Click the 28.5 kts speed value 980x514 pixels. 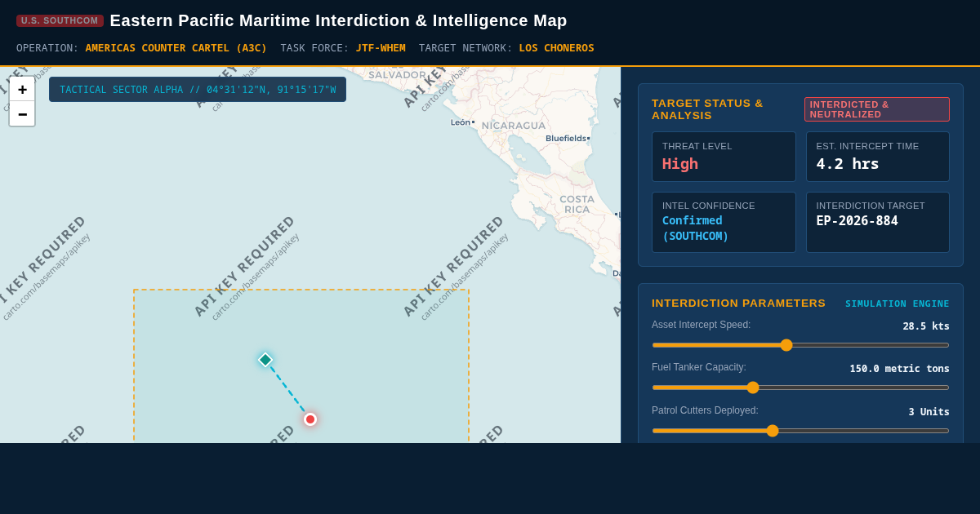(x=926, y=326)
